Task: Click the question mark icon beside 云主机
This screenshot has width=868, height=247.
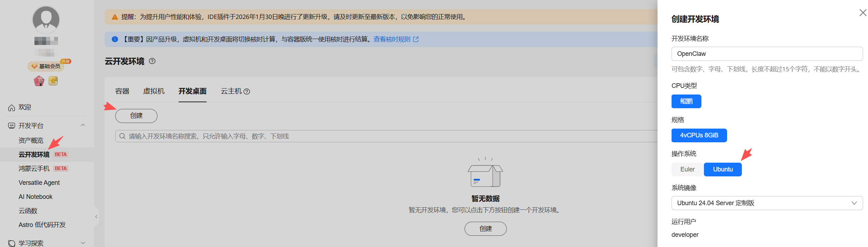Action: (x=247, y=92)
